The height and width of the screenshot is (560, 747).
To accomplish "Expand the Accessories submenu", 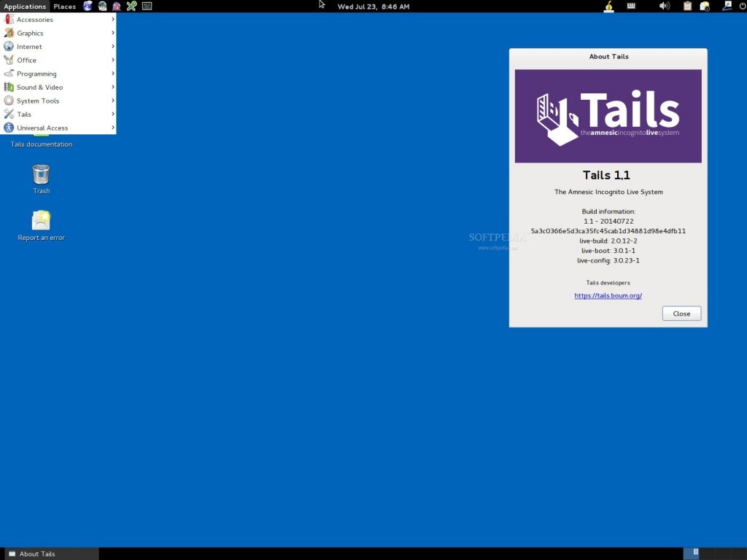I will [35, 20].
